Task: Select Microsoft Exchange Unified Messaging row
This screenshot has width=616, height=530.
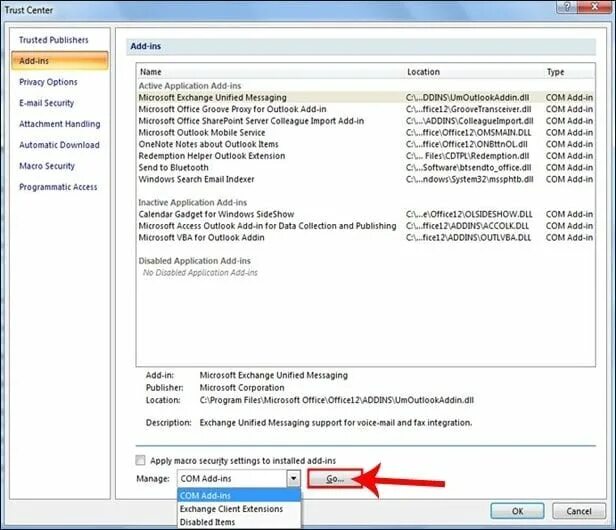Action: [x=365, y=97]
